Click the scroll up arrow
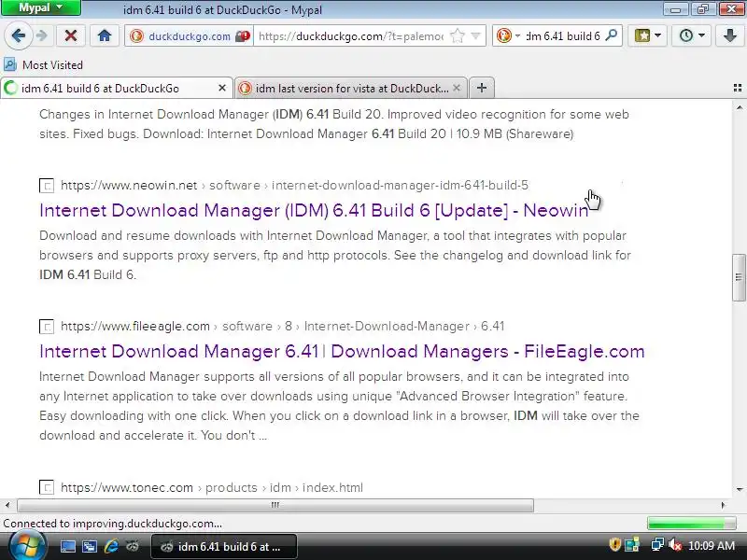747x560 pixels. 739,107
